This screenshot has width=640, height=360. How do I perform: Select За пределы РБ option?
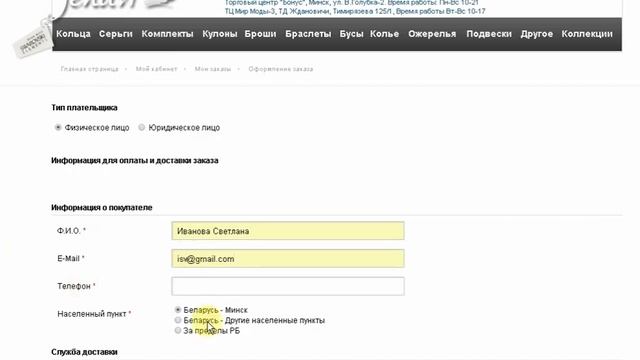pos(178,330)
